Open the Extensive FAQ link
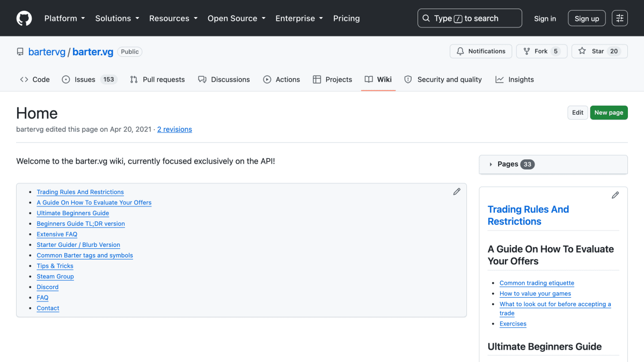Screen dimensions: 644x362 [x=57, y=234]
